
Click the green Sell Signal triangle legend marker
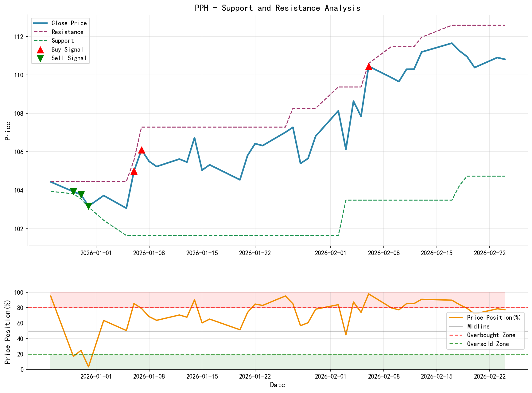click(x=40, y=58)
